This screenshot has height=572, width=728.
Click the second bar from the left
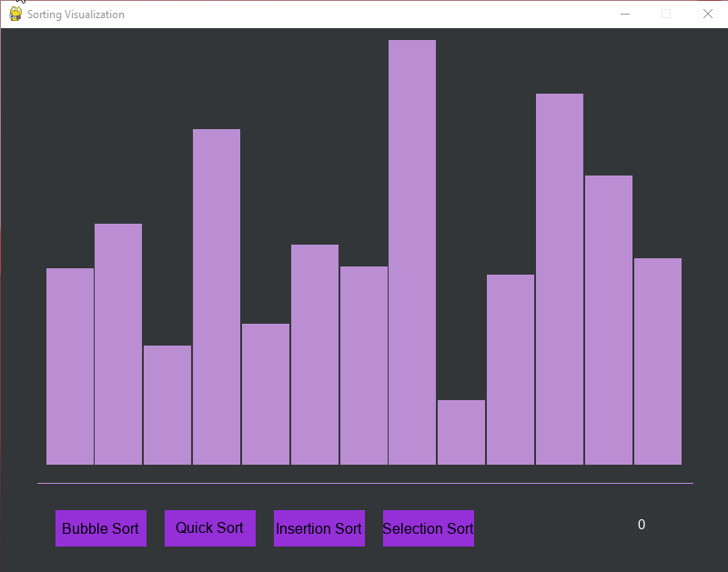pyautogui.click(x=118, y=344)
